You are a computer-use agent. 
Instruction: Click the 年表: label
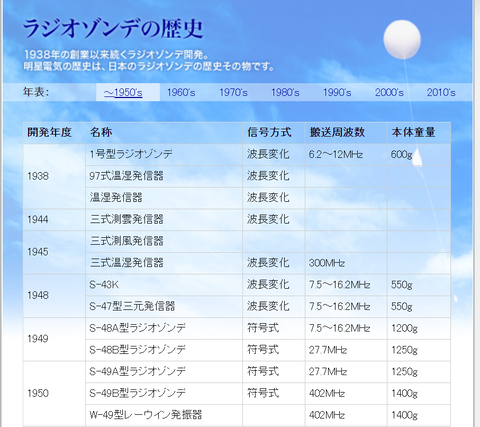click(x=36, y=92)
